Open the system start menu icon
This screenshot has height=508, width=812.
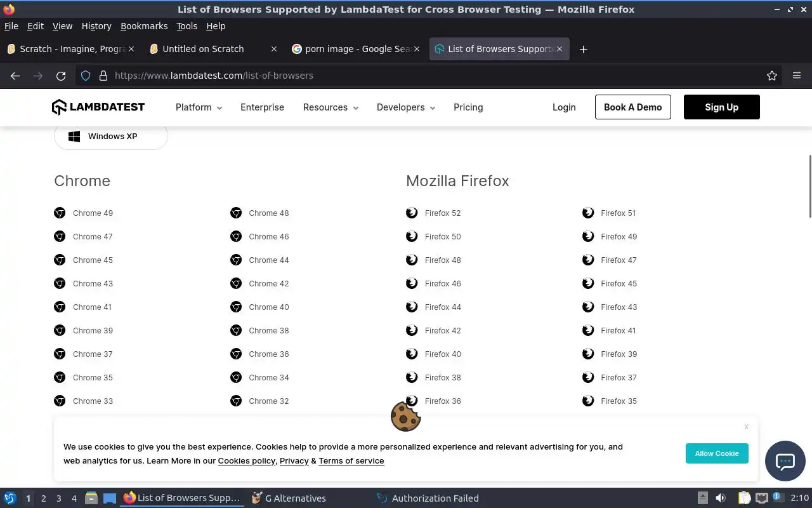click(10, 498)
